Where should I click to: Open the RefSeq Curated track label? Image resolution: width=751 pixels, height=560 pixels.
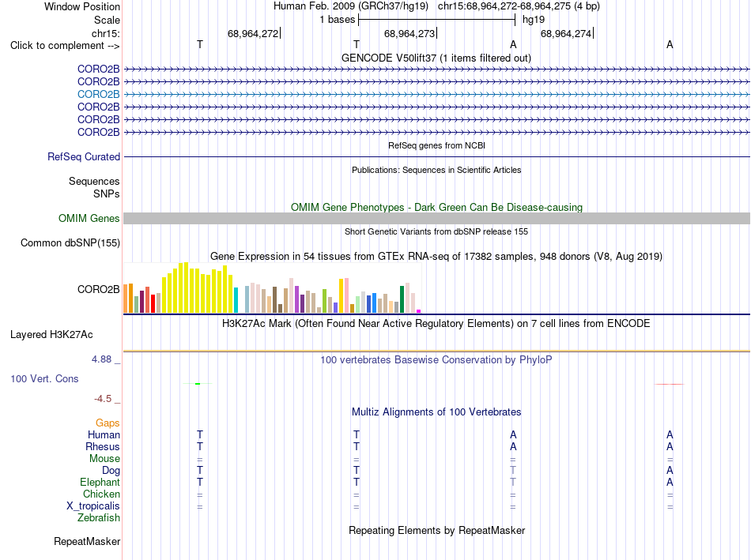84,157
